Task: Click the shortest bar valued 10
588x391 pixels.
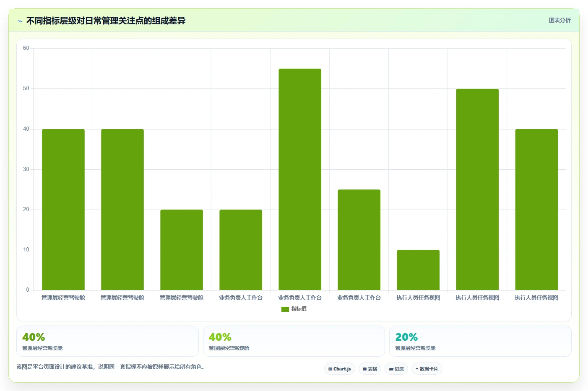Action: [x=418, y=270]
